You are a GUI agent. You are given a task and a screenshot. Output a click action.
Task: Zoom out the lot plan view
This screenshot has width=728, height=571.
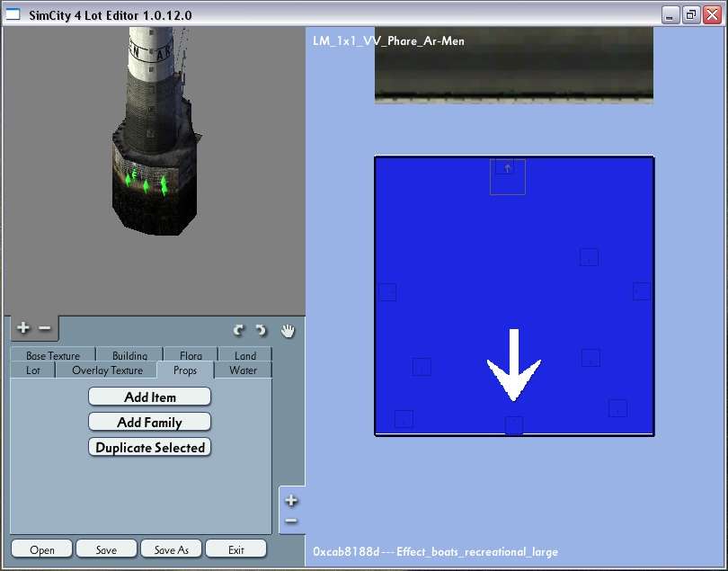click(291, 521)
